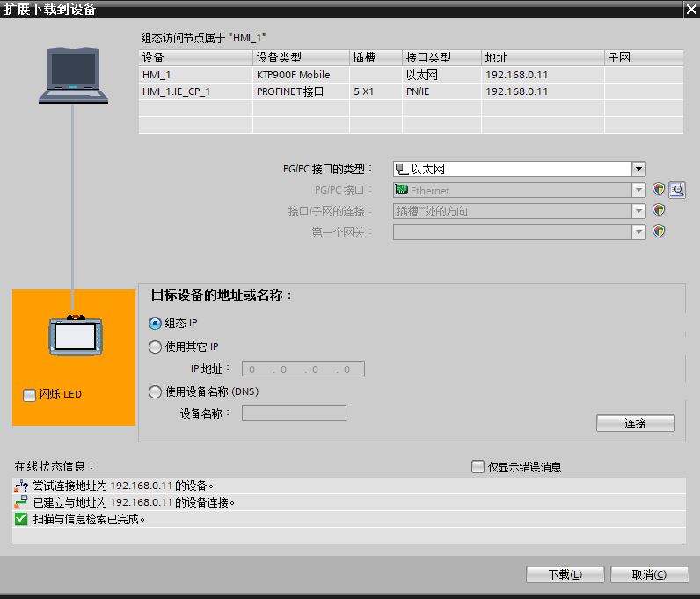Click the 地址 column header

[543, 57]
